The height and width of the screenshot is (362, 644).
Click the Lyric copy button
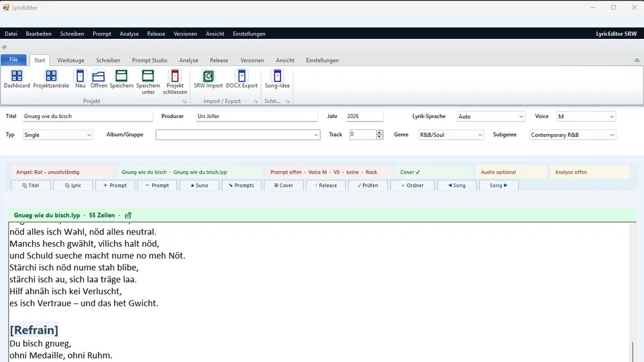coord(73,186)
